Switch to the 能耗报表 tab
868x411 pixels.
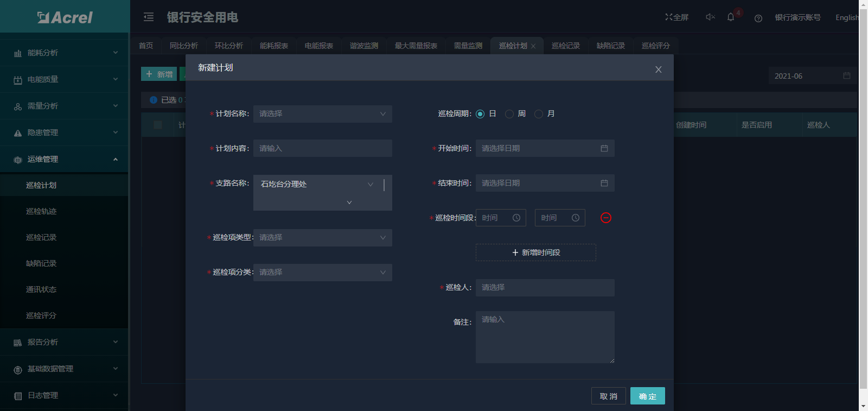[x=274, y=46]
